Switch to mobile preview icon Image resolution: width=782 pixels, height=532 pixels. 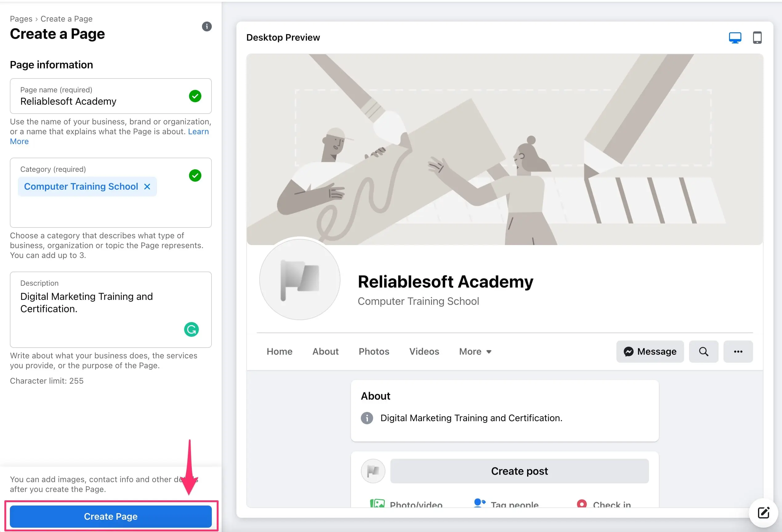757,38
